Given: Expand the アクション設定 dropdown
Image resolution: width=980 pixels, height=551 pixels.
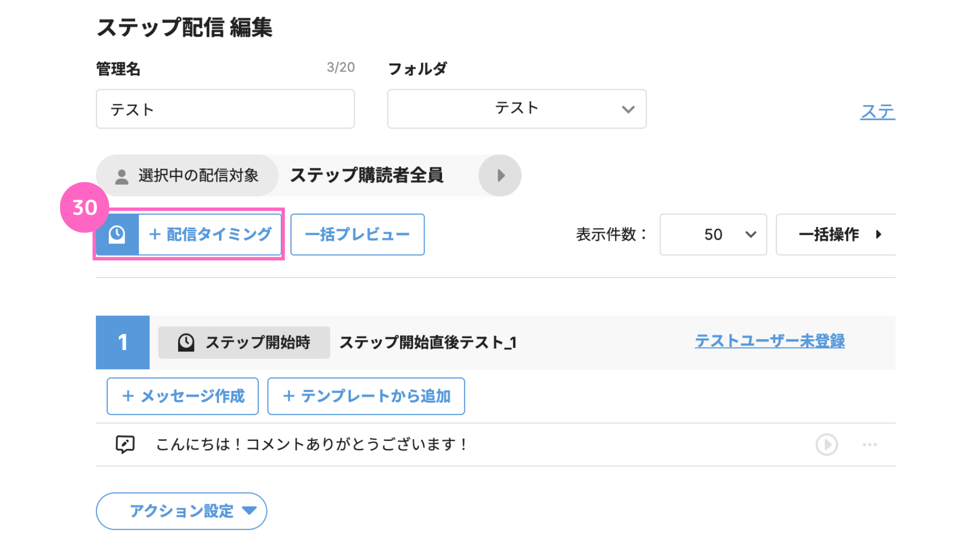Looking at the screenshot, I should [x=181, y=511].
